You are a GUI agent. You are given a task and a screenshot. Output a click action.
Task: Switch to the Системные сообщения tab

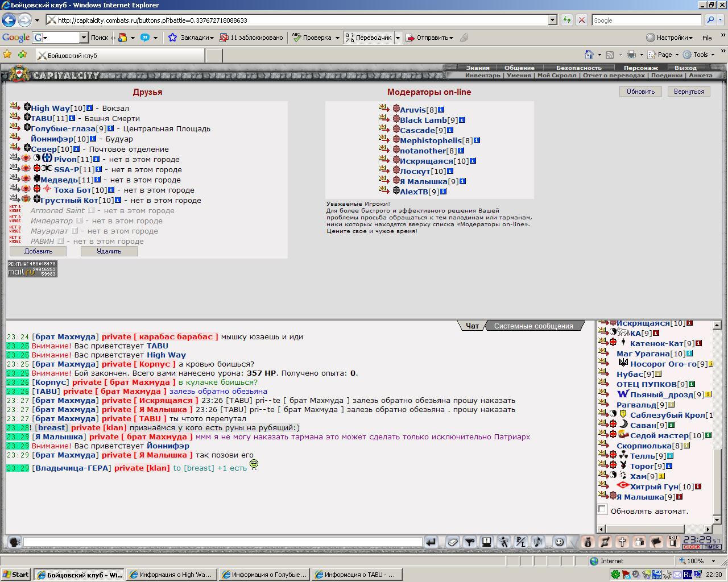(x=533, y=326)
